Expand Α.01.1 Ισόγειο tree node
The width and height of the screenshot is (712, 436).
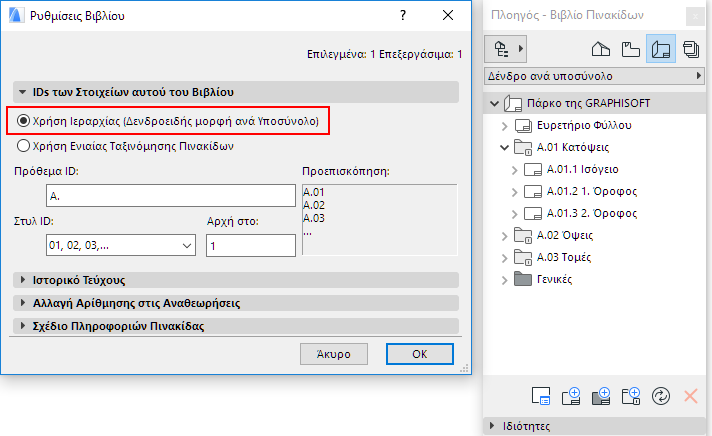tap(514, 170)
